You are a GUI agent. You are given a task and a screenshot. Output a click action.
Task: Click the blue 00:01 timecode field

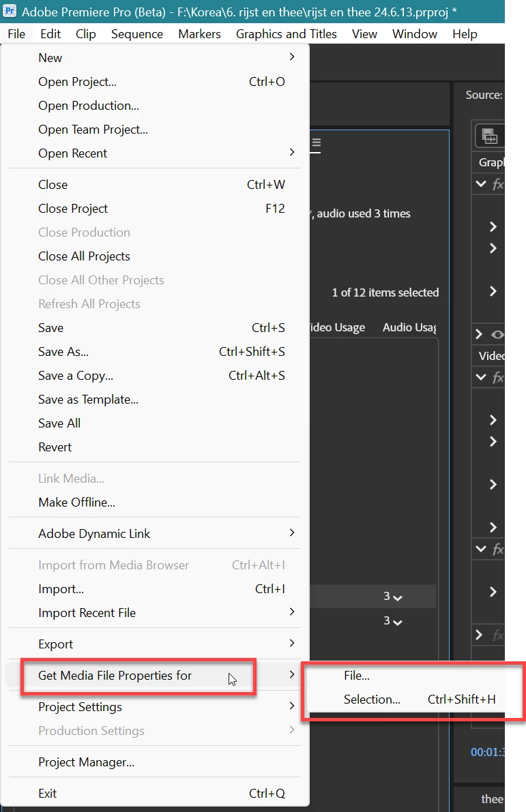tap(487, 752)
